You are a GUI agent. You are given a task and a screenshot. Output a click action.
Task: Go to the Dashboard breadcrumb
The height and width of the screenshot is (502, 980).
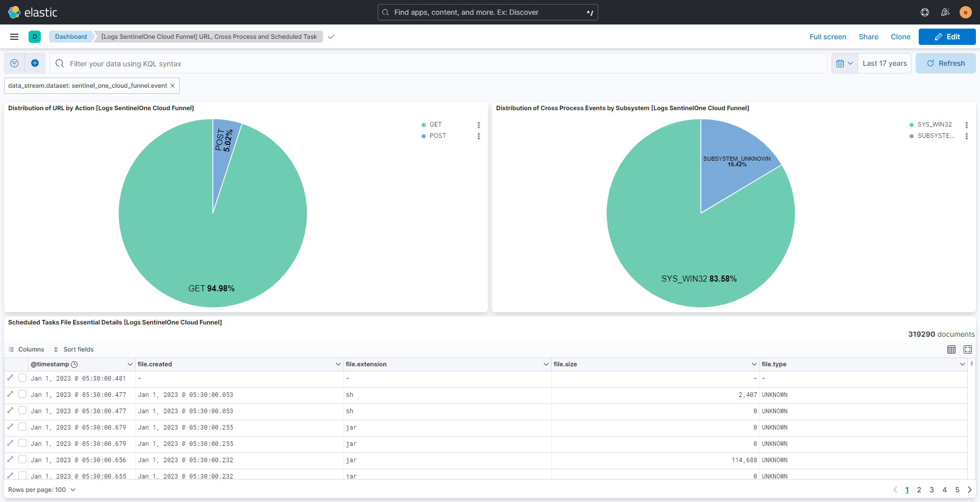[71, 37]
